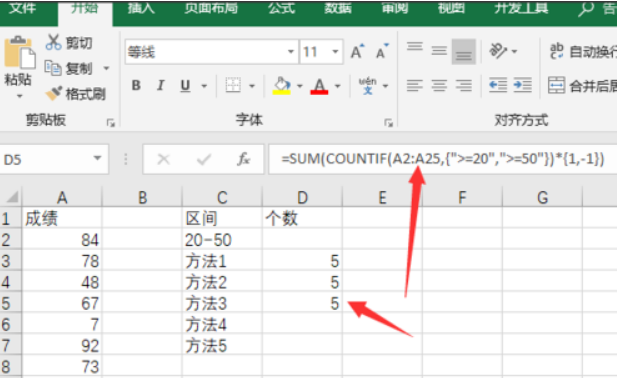The width and height of the screenshot is (617, 378).
Task: Switch to the 数据 Data tab
Action: [x=338, y=8]
